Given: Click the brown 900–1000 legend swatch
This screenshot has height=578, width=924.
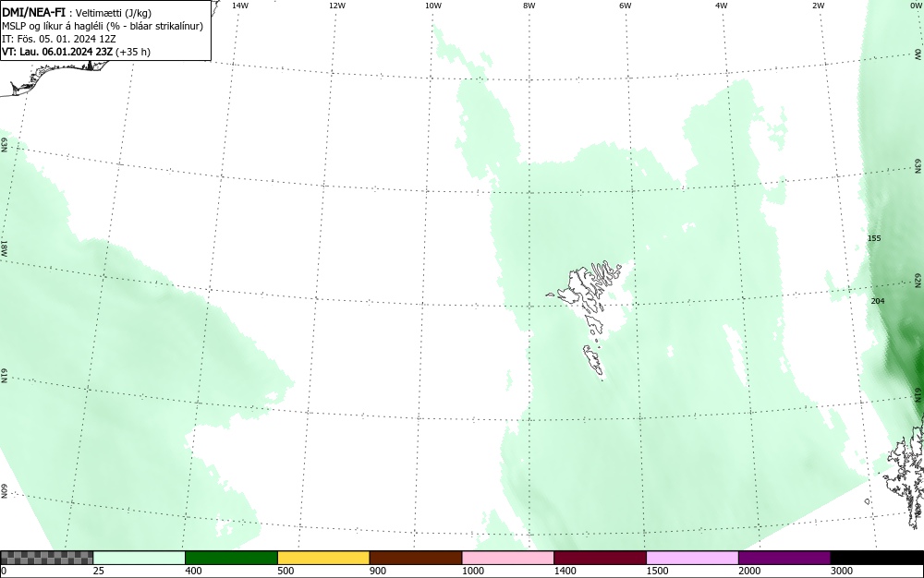Looking at the screenshot, I should [x=416, y=558].
